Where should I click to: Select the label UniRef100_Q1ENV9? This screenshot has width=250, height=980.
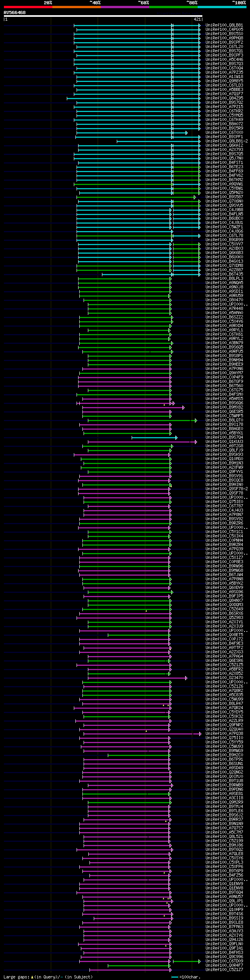tap(224, 884)
